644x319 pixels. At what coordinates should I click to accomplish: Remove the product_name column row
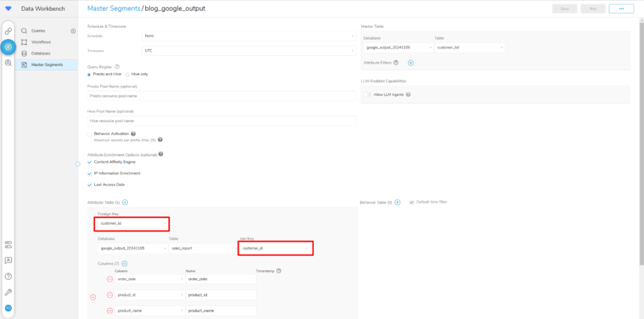109,310
